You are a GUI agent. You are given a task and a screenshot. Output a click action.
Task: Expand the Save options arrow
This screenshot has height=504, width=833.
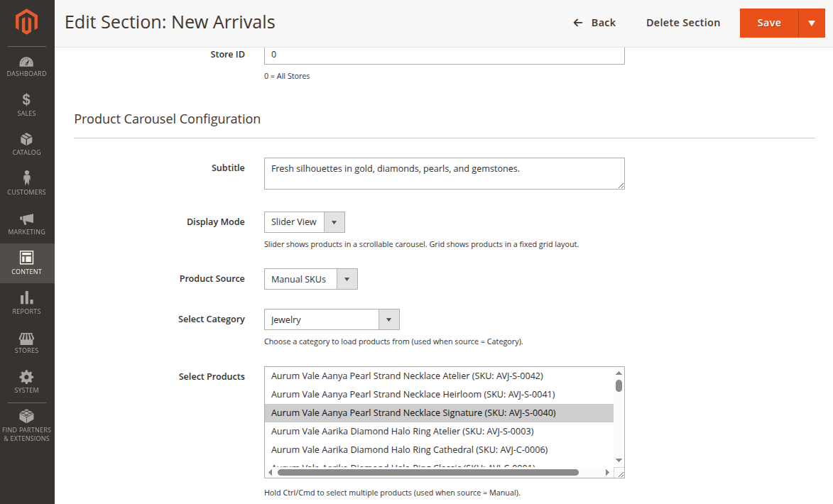coord(812,23)
